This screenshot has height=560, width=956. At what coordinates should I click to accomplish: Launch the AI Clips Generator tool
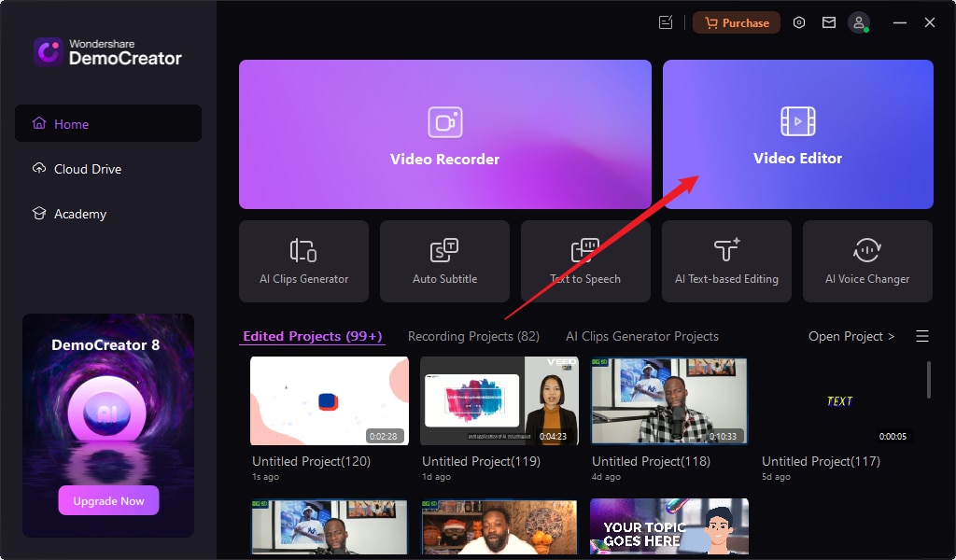click(x=303, y=261)
